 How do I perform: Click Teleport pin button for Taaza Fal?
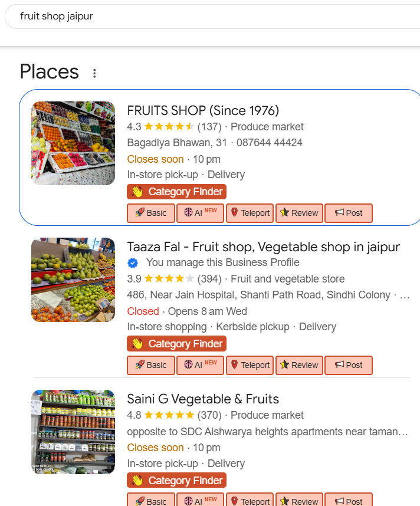pyautogui.click(x=250, y=365)
